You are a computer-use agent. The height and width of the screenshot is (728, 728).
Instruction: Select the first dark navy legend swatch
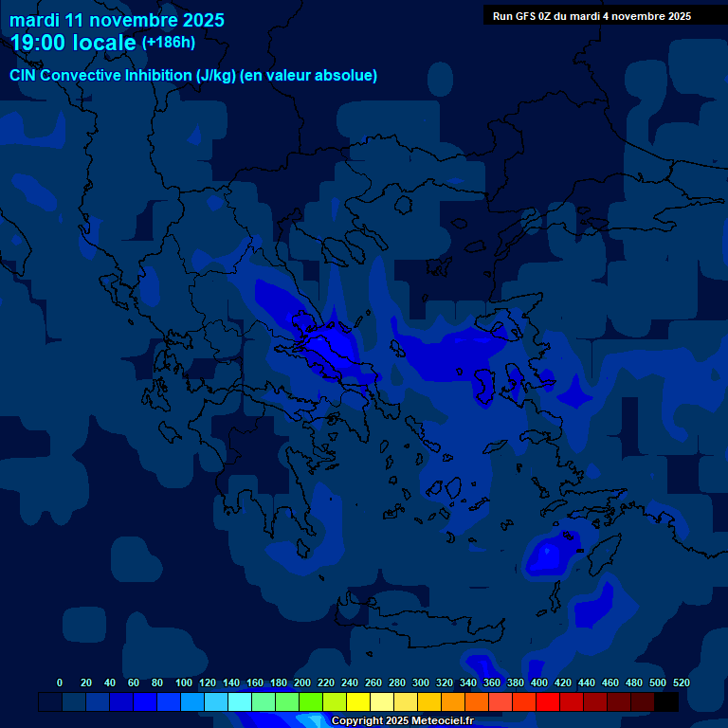[x=50, y=701]
